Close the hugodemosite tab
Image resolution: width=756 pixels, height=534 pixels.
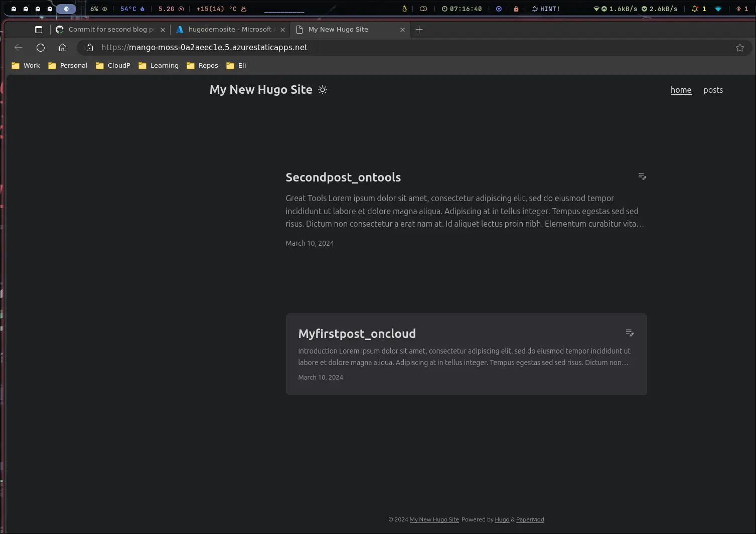coord(282,30)
